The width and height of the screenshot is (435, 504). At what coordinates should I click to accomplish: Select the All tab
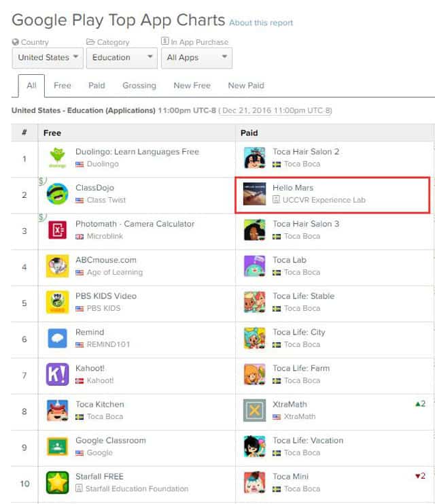pyautogui.click(x=31, y=86)
